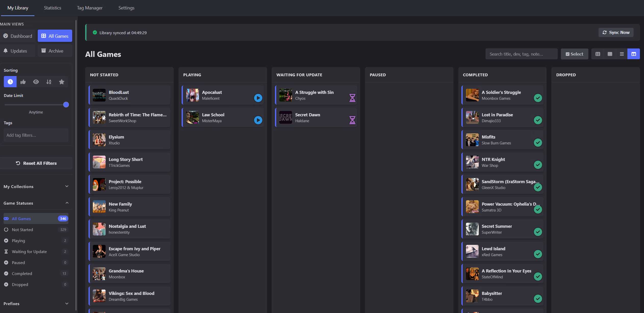This screenshot has height=313, width=644.
Task: Open Elysium game thumbnail
Action: pyautogui.click(x=99, y=140)
